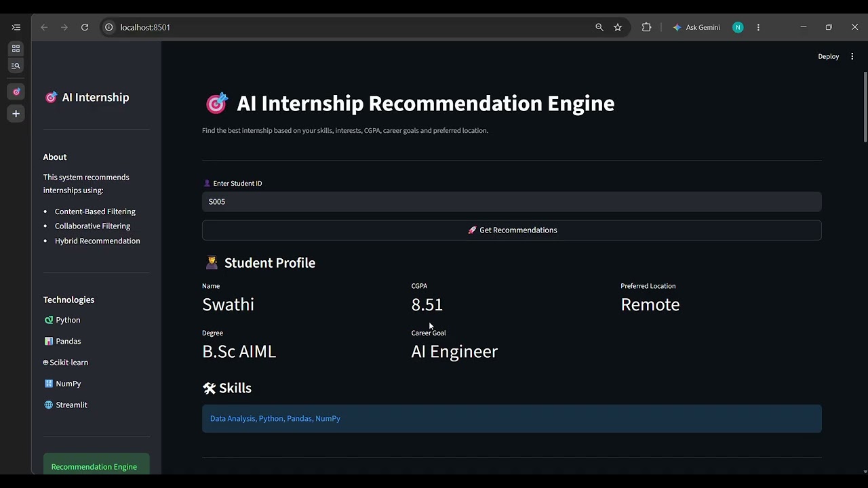Click the Preferred Location value Remote
Screen dimensions: 868x488
(650, 304)
